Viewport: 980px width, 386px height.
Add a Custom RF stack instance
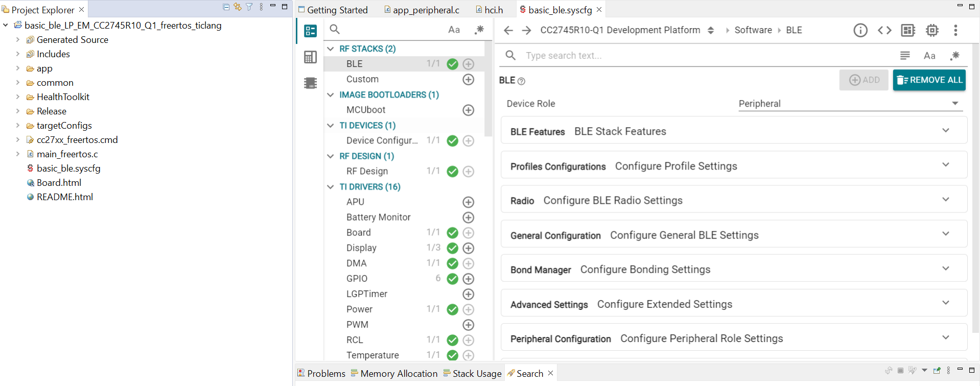468,80
